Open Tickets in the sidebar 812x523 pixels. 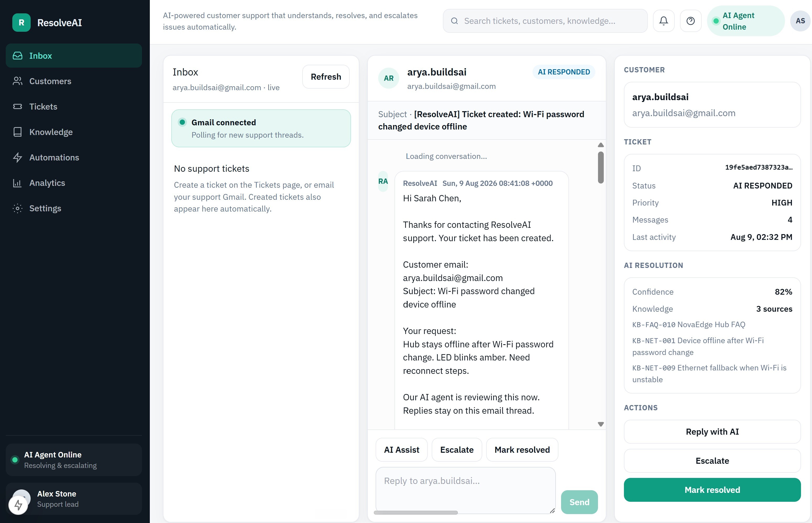[x=74, y=106]
